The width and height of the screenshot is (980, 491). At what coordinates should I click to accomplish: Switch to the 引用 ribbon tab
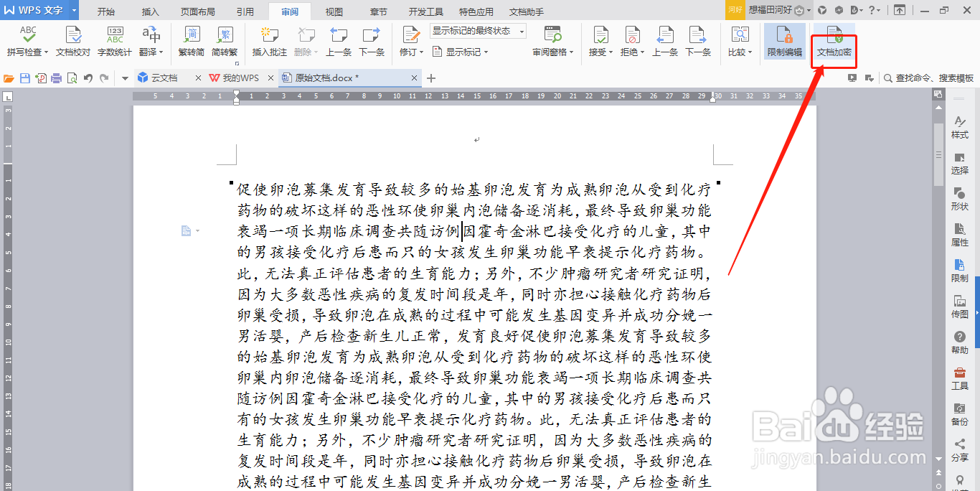[x=245, y=12]
